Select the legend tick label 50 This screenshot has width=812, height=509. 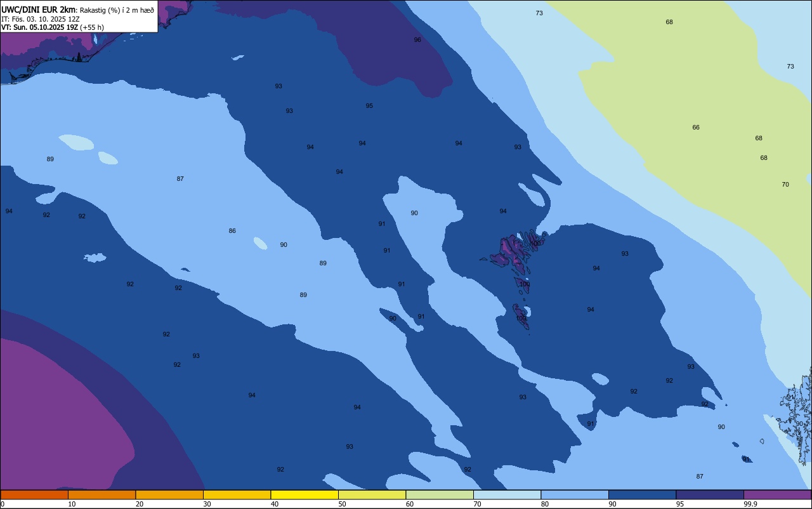342,504
